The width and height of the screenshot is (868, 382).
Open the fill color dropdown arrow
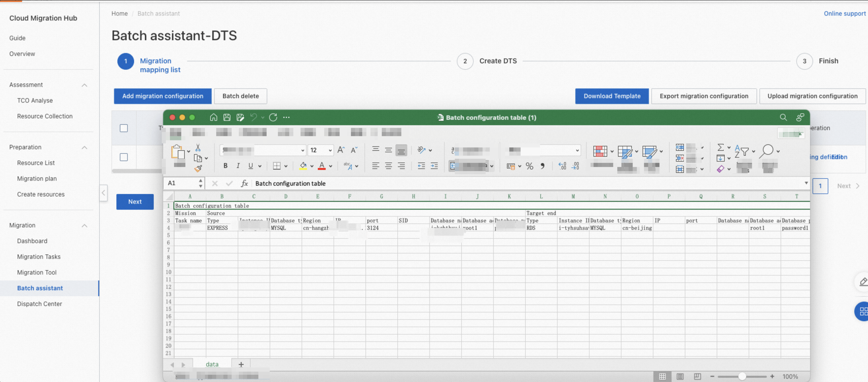312,166
